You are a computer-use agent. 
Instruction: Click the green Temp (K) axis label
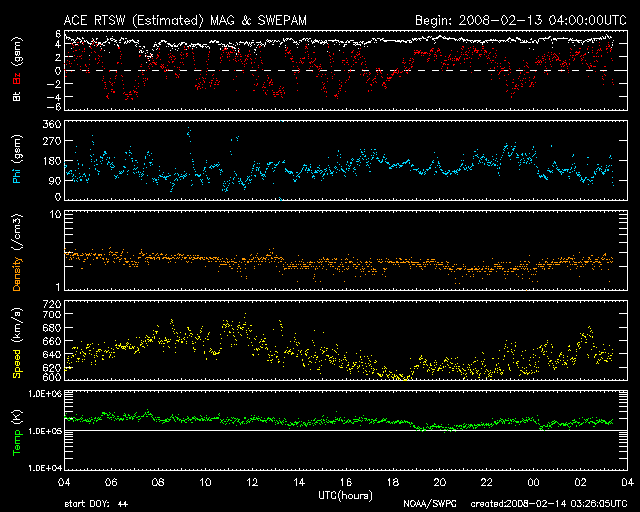[17, 430]
